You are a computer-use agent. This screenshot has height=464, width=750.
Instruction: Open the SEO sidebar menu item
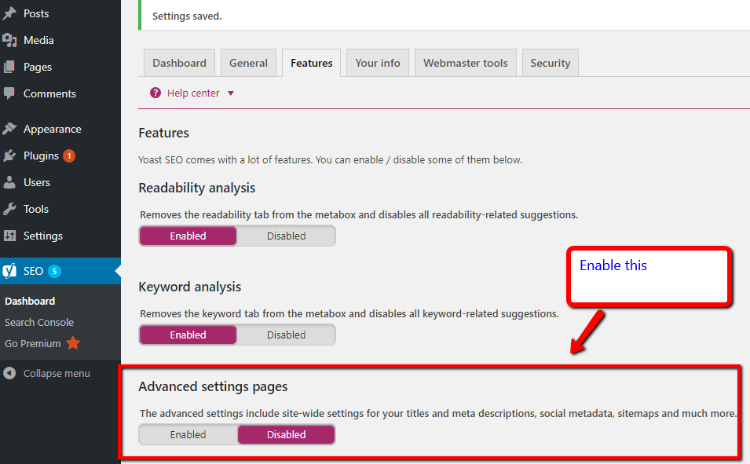[x=60, y=271]
